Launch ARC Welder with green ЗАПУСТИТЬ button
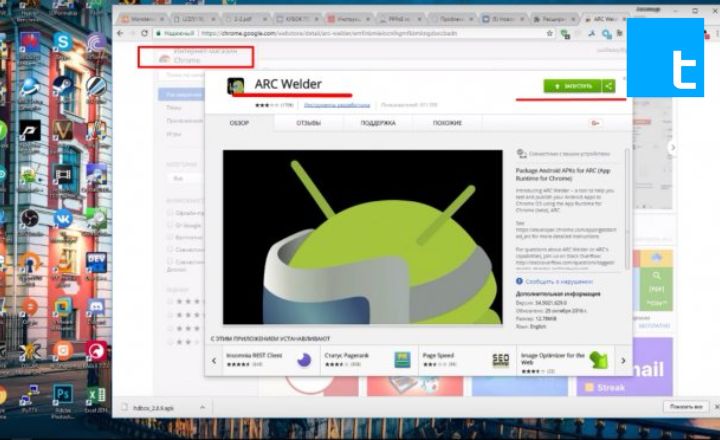The height and width of the screenshot is (440, 720). 573,86
